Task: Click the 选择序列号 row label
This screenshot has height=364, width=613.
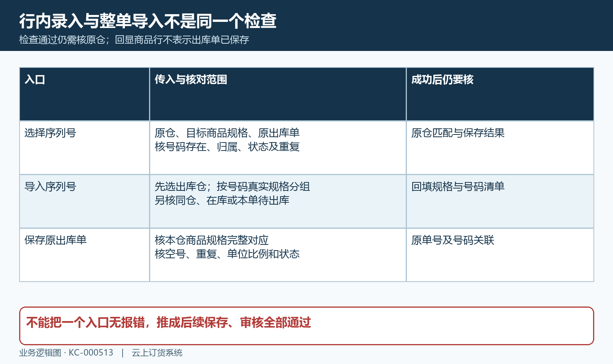Action: pyautogui.click(x=51, y=133)
